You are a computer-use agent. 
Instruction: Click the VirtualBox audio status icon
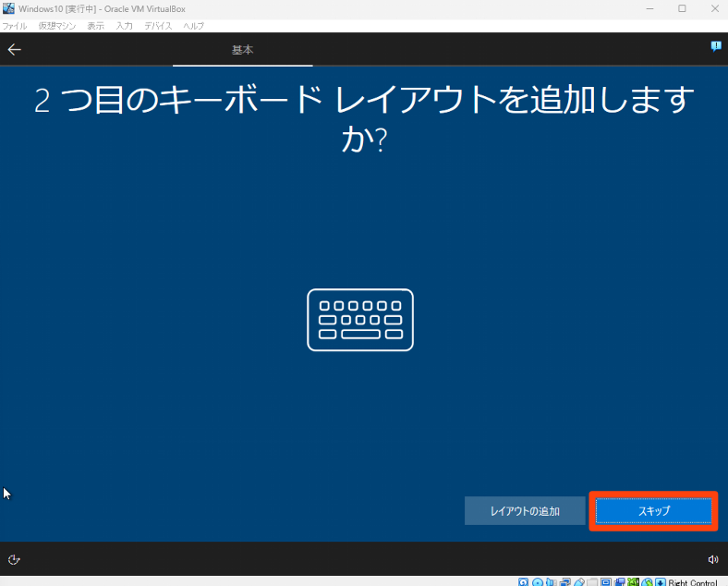coord(551,582)
